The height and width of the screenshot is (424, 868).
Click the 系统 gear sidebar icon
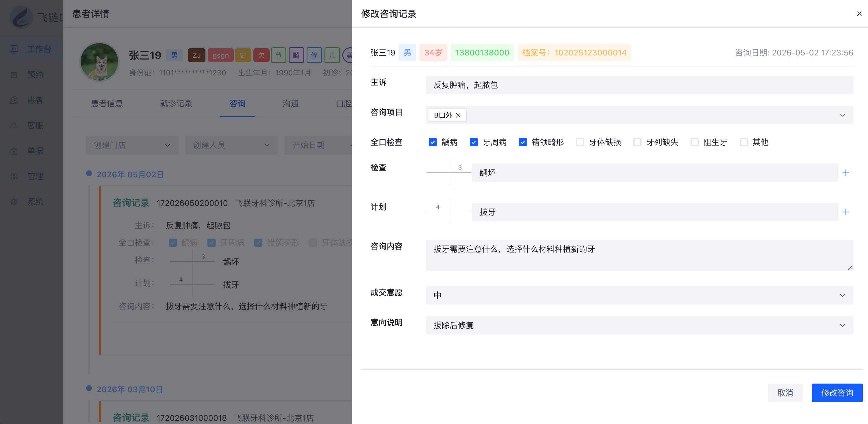pyautogui.click(x=14, y=202)
